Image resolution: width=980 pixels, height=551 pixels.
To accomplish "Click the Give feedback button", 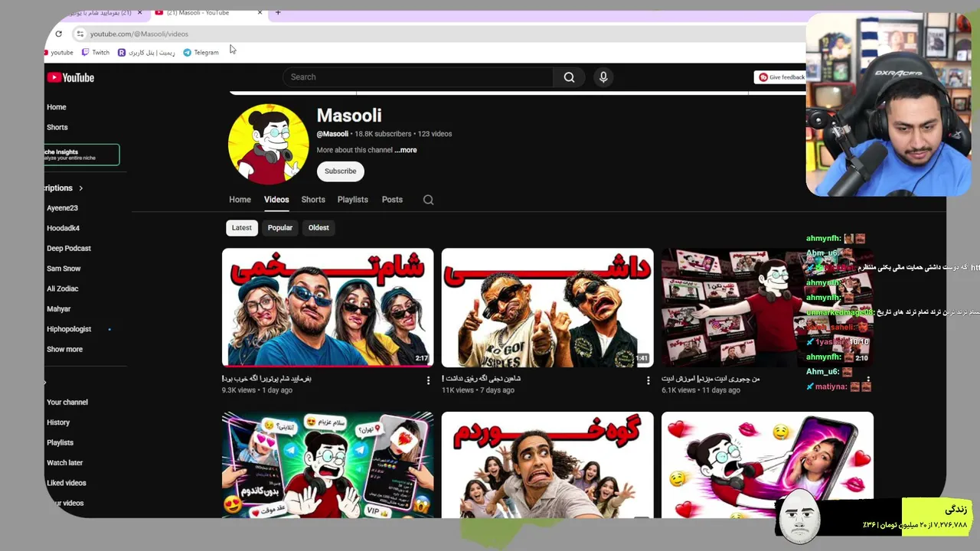I will coord(780,77).
